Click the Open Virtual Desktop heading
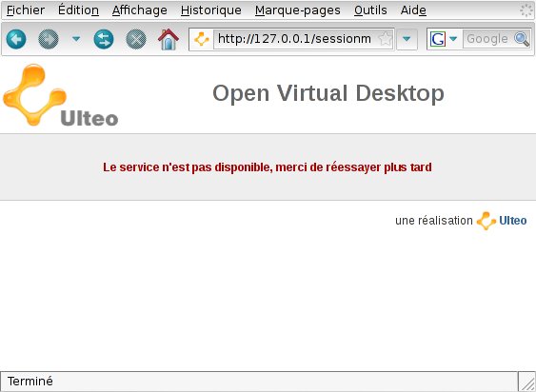 click(x=328, y=93)
